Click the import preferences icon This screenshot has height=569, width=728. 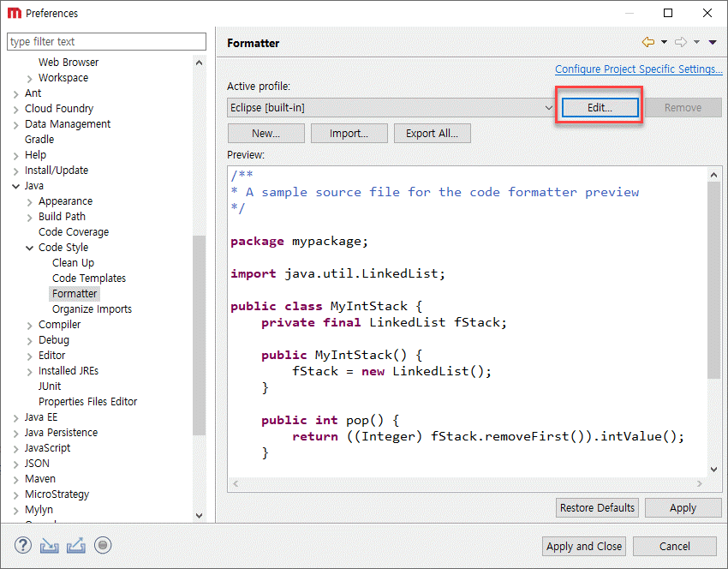[x=49, y=545]
